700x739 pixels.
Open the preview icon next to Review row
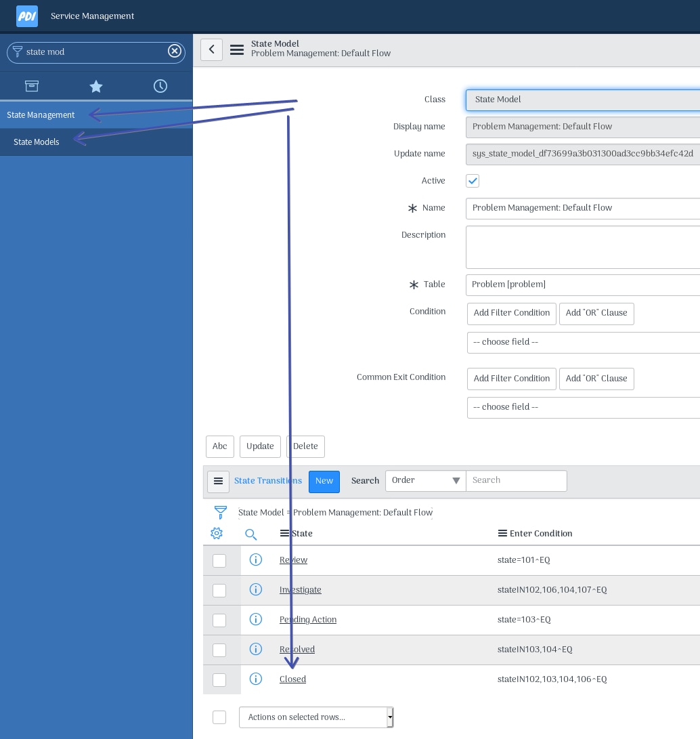click(256, 560)
